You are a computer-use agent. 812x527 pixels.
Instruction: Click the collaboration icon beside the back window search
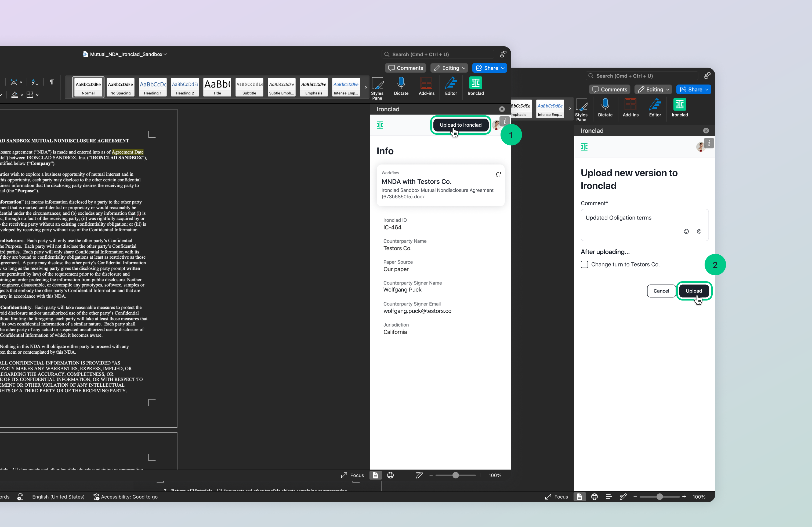click(x=707, y=76)
